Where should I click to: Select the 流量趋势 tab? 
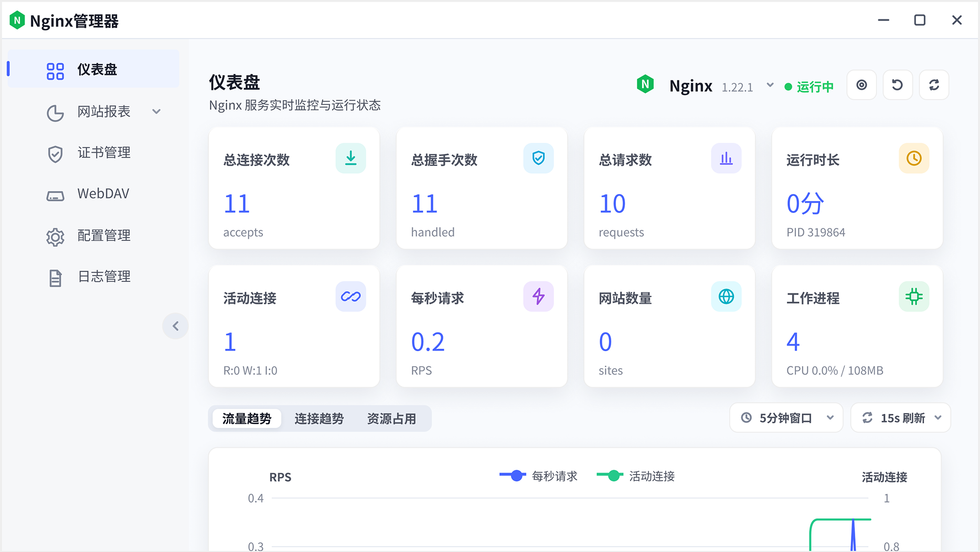point(247,418)
